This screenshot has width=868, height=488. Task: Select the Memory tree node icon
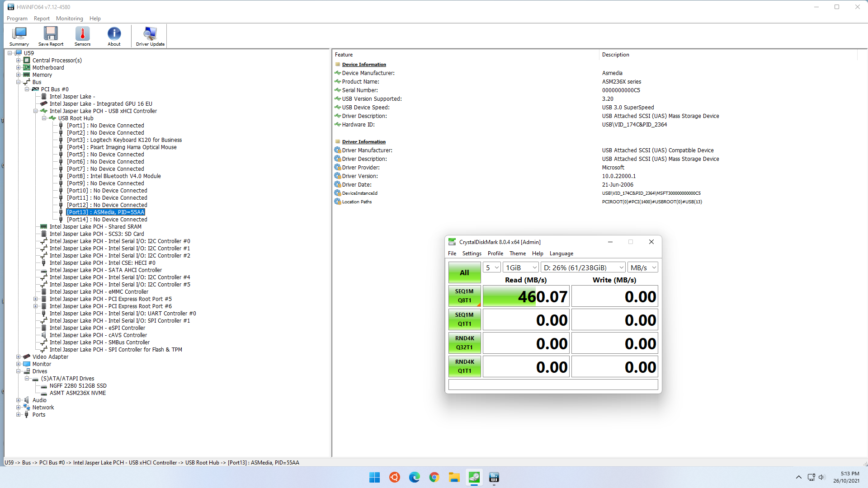(x=27, y=75)
